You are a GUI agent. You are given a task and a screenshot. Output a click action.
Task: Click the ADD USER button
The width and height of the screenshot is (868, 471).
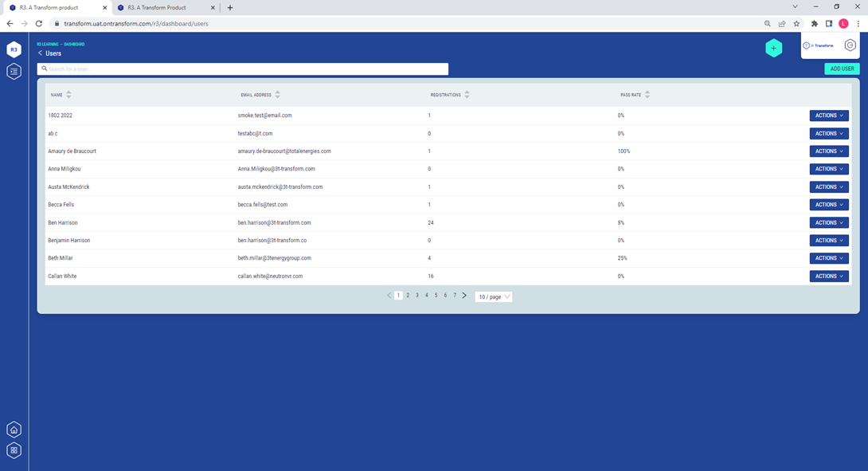[842, 69]
